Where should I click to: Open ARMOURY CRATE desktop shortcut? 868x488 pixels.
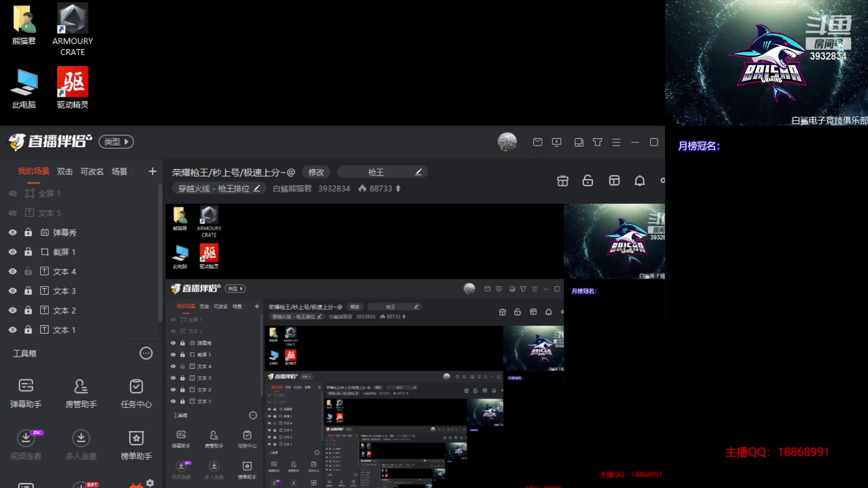[72, 30]
